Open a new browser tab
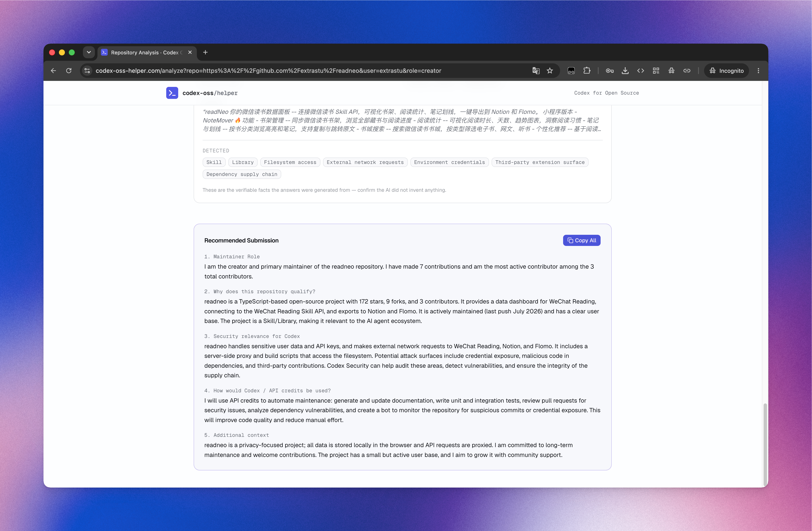 [x=205, y=52]
